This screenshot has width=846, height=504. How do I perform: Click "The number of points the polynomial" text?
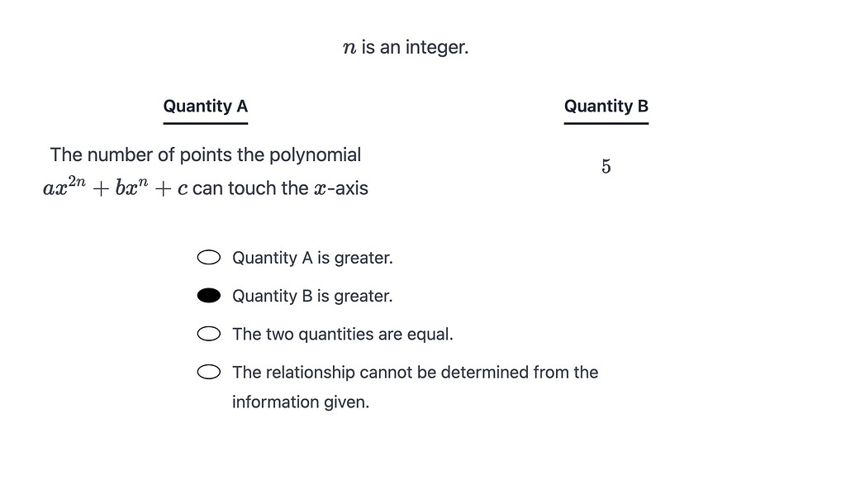(x=205, y=155)
